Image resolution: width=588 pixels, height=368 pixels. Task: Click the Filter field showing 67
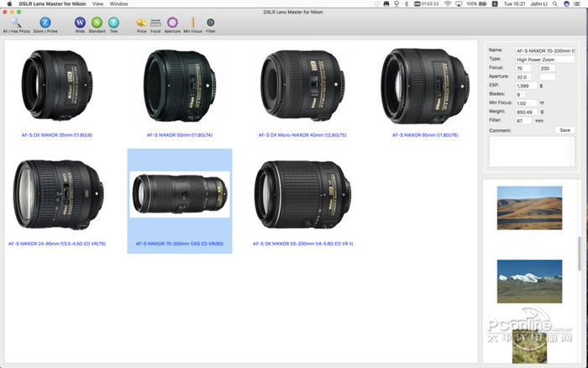523,121
